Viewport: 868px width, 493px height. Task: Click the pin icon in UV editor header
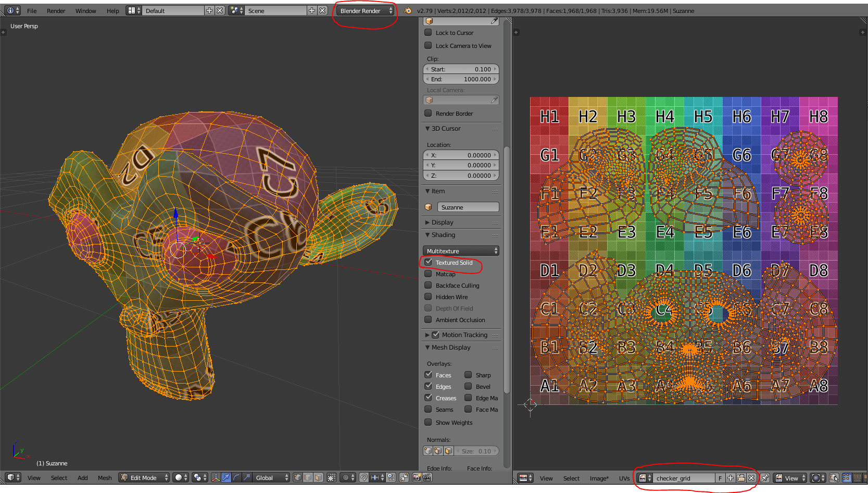[765, 478]
